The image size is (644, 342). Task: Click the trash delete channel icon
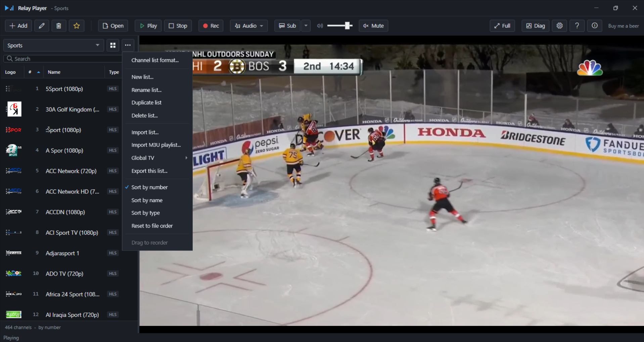[x=59, y=26]
